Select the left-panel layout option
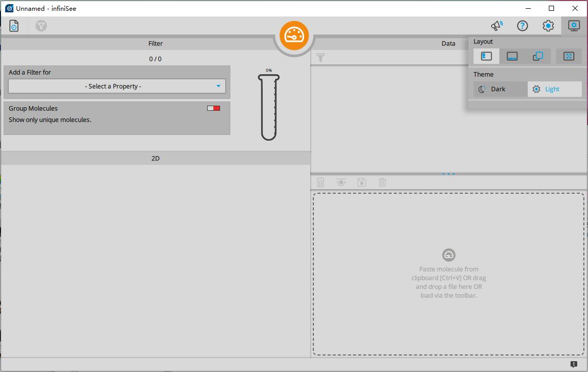Image resolution: width=588 pixels, height=372 pixels. click(x=486, y=56)
